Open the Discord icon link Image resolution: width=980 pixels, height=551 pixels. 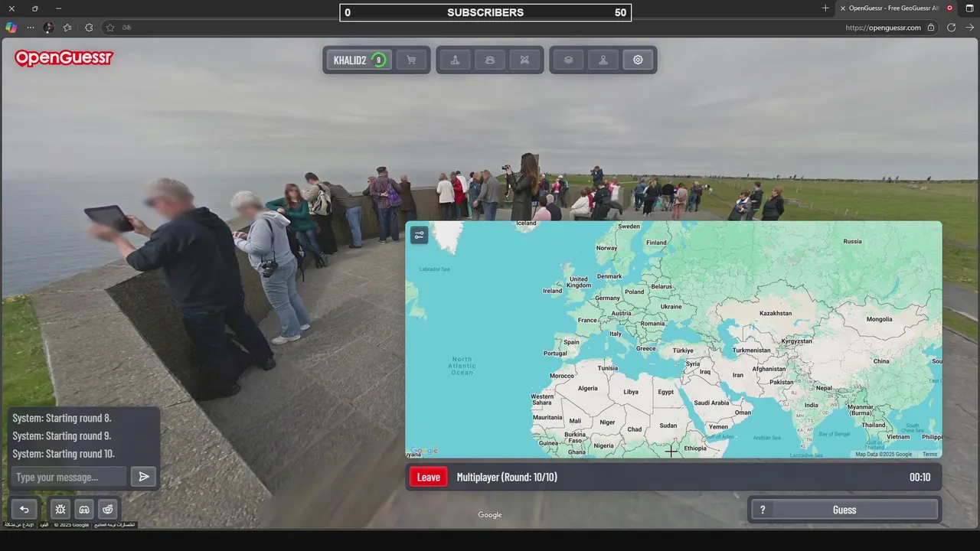pos(84,509)
